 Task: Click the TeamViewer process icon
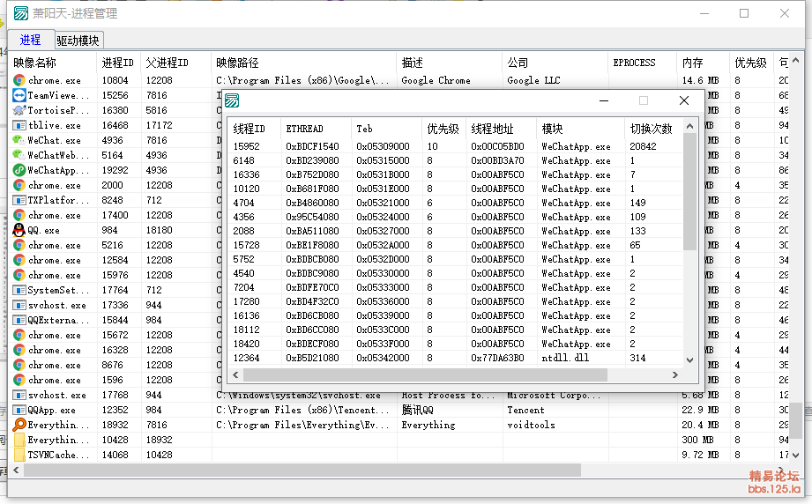coord(19,95)
